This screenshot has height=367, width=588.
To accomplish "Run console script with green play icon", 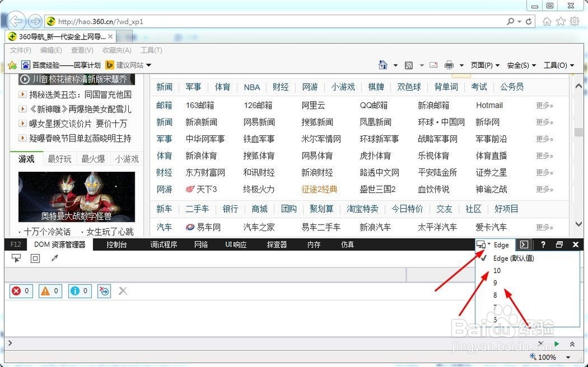I will (x=556, y=343).
